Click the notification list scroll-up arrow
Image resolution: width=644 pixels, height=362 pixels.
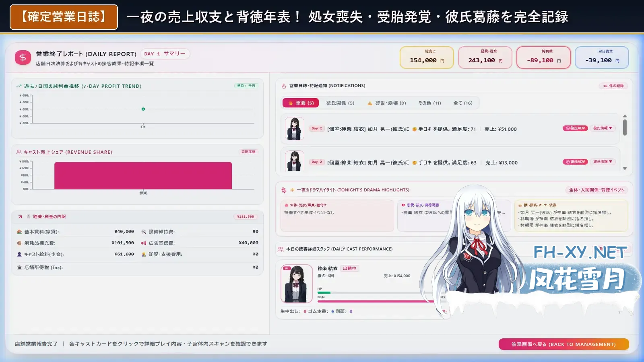625,116
